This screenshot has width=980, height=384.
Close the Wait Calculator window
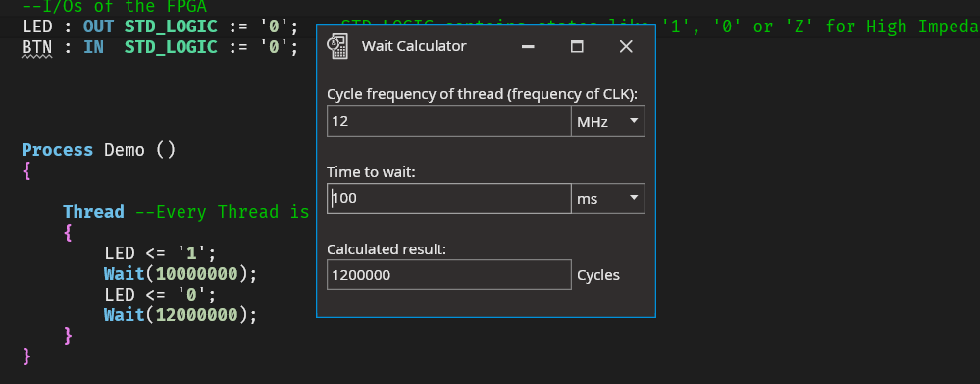pos(626,47)
